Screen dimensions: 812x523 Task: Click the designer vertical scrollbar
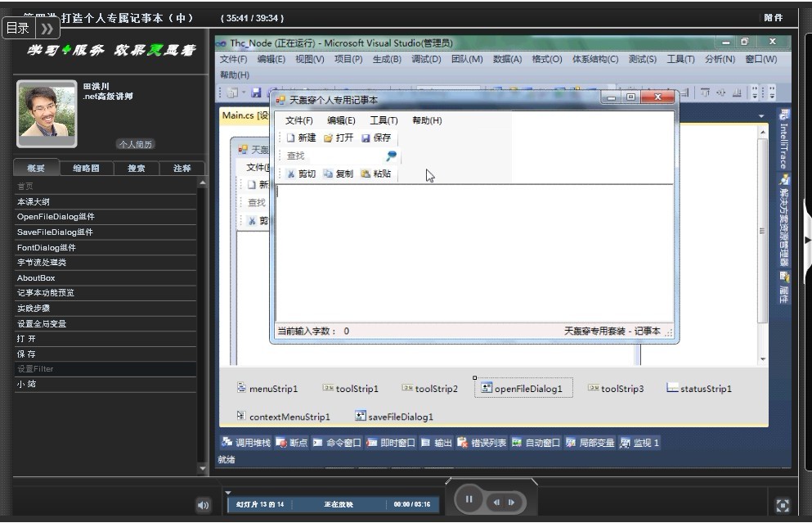pos(762,231)
